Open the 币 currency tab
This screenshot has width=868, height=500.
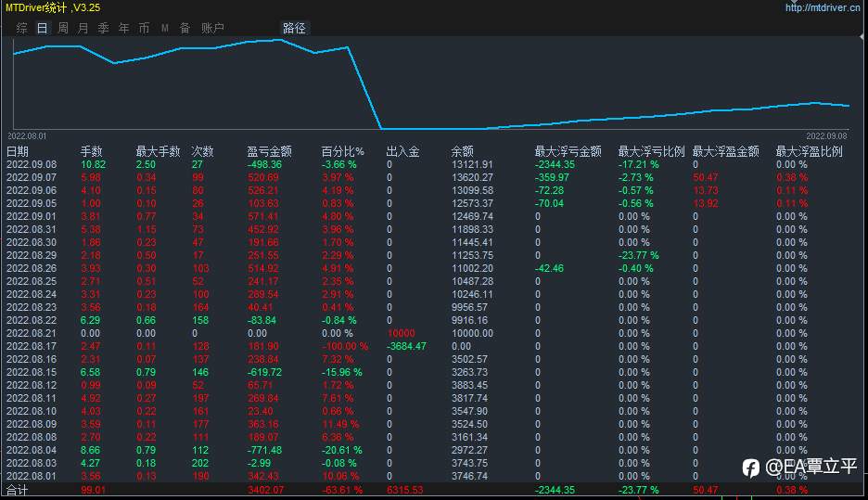tap(144, 28)
